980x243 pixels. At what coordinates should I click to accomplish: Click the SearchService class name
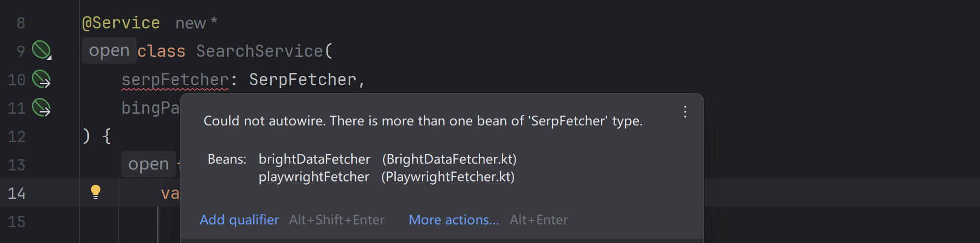pos(259,51)
